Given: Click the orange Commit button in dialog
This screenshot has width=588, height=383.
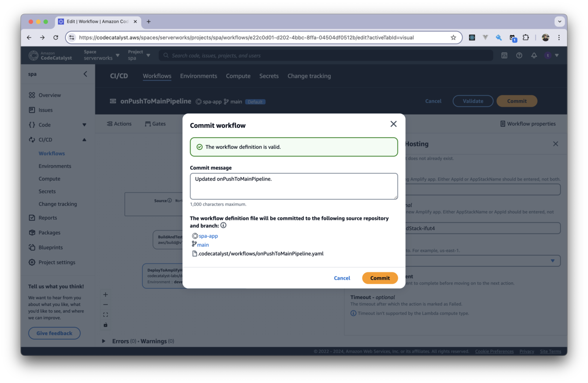Looking at the screenshot, I should click(380, 278).
